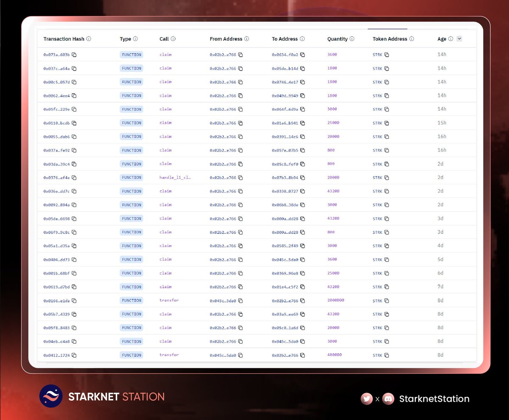
Task: Show info for To Address column
Action: pyautogui.click(x=302, y=39)
